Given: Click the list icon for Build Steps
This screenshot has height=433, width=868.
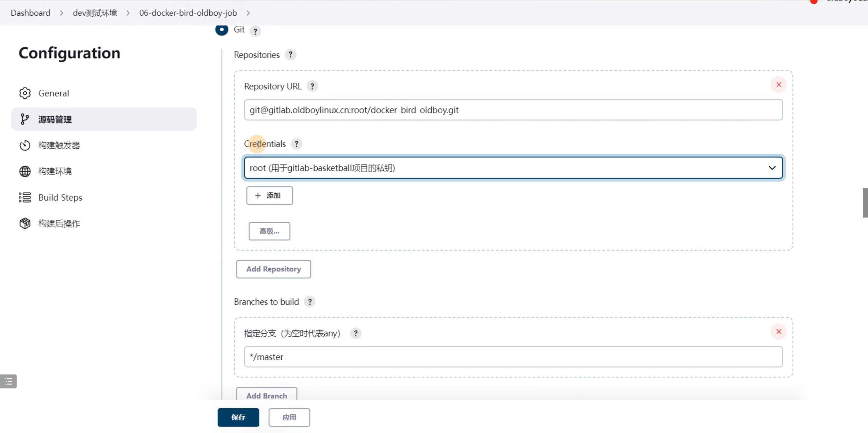Looking at the screenshot, I should 25,197.
